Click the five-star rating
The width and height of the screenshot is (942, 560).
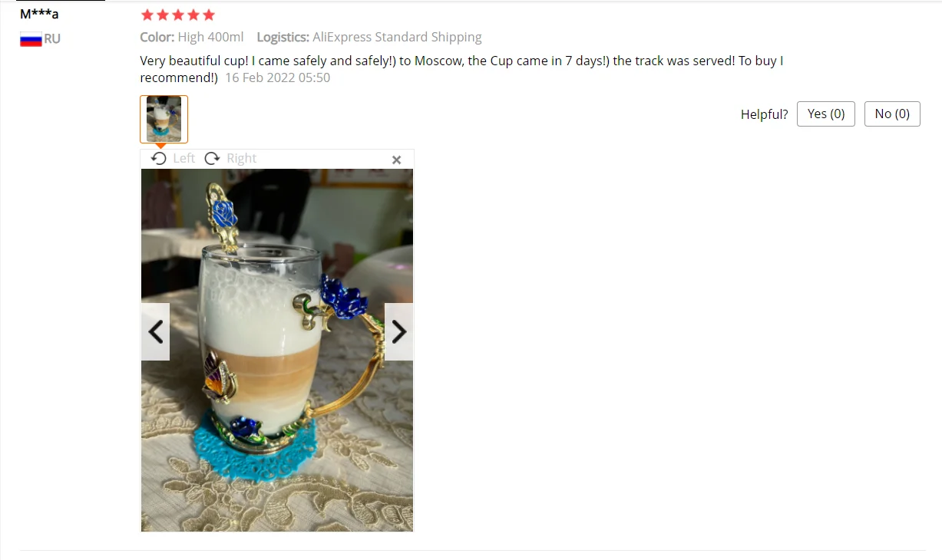pos(177,15)
